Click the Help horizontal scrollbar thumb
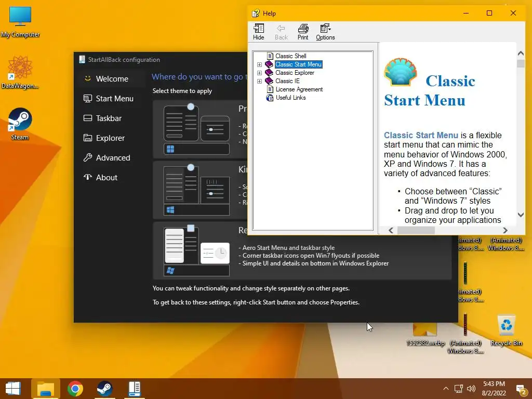Screen dimensions: 532x399 pos(416,230)
